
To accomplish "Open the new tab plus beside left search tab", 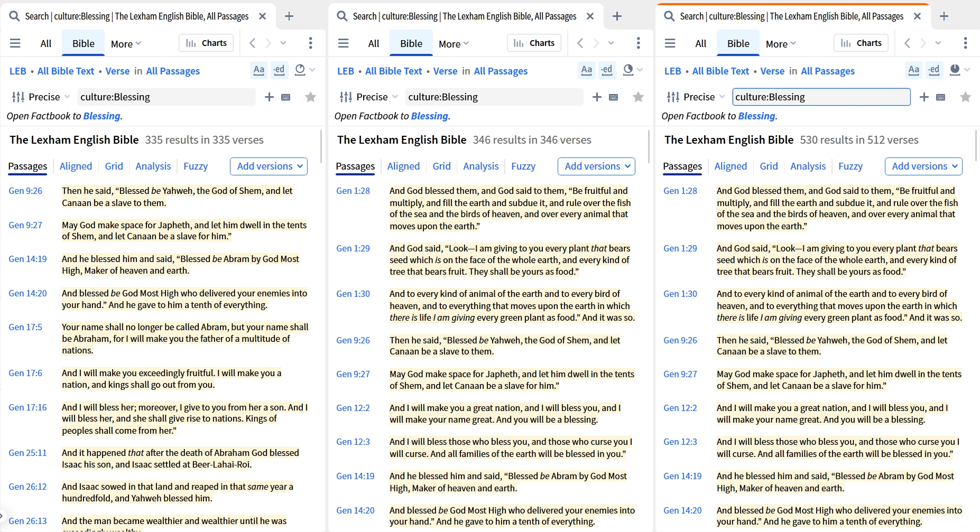I will click(x=289, y=16).
